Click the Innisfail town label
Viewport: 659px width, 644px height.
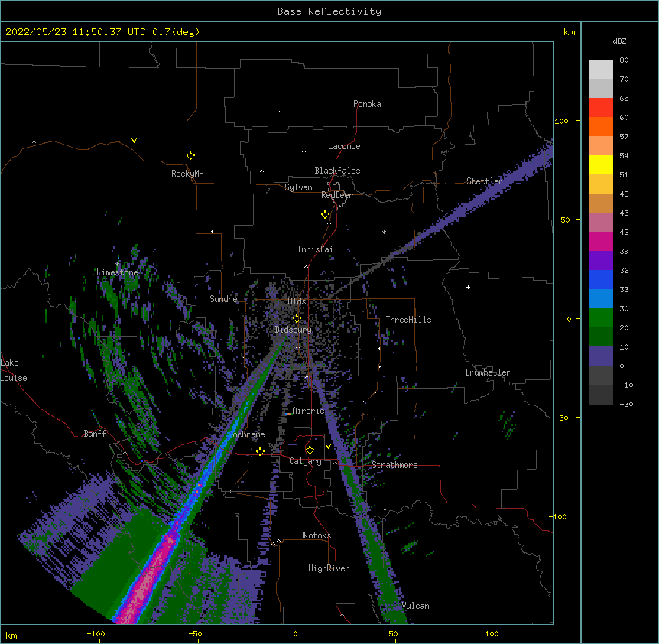click(x=317, y=249)
